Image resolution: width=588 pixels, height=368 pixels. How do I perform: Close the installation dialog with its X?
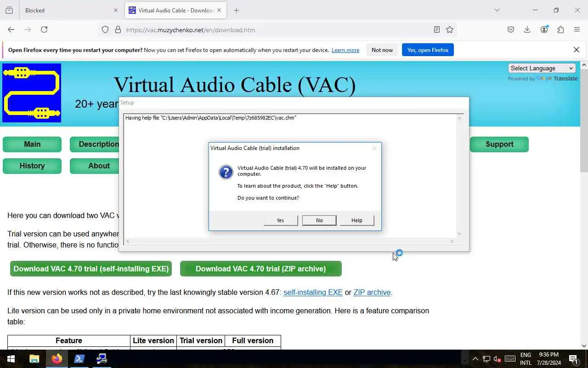pos(374,148)
